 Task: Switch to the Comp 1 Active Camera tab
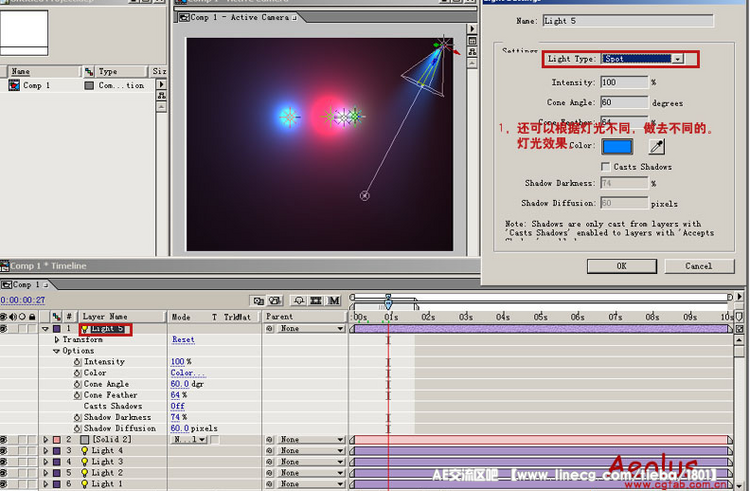pos(242,17)
